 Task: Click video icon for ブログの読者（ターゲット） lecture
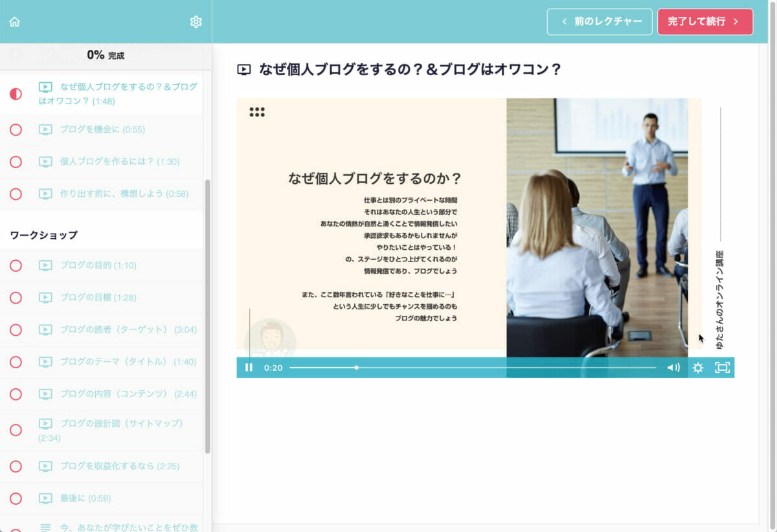[x=45, y=330]
